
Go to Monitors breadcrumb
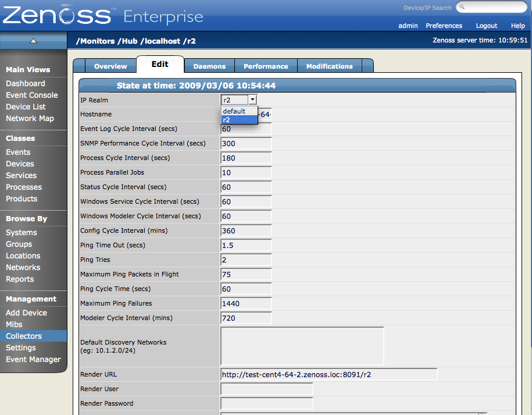(95, 41)
